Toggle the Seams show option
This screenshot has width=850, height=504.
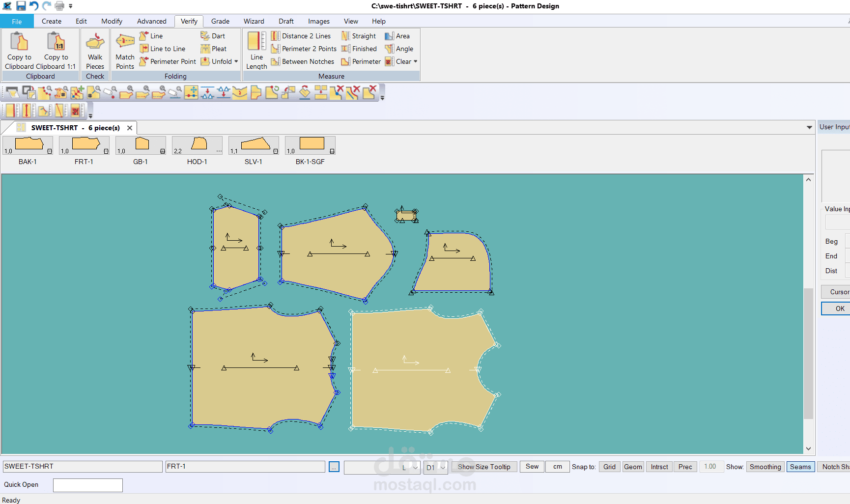click(x=800, y=467)
